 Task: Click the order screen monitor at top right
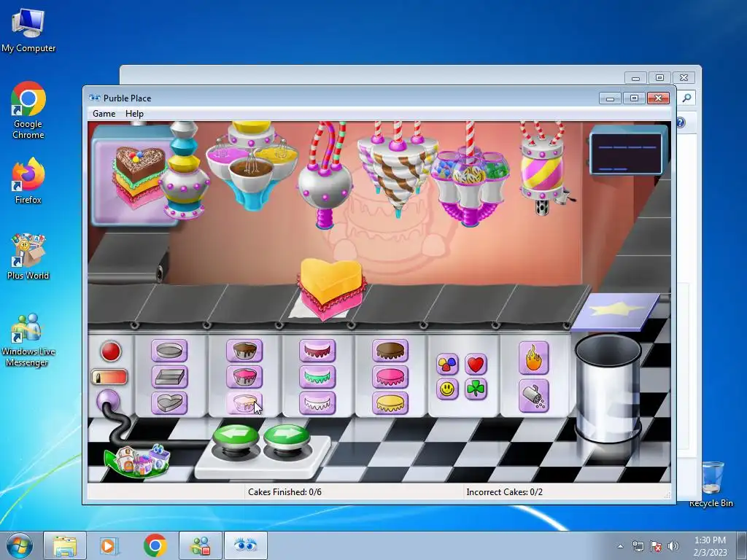(x=625, y=152)
